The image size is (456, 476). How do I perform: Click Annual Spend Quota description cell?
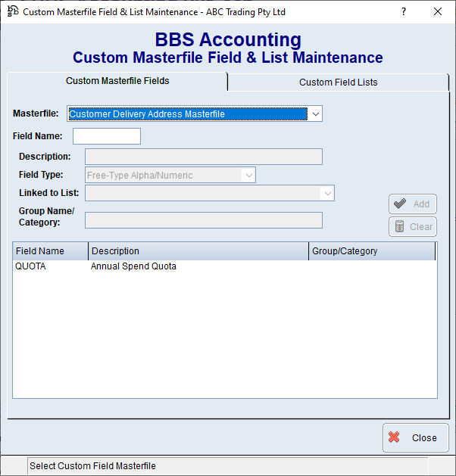click(x=134, y=266)
